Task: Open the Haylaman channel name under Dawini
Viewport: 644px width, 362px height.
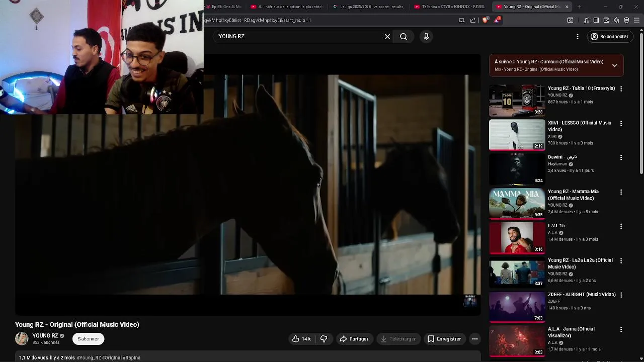Action: (557, 164)
